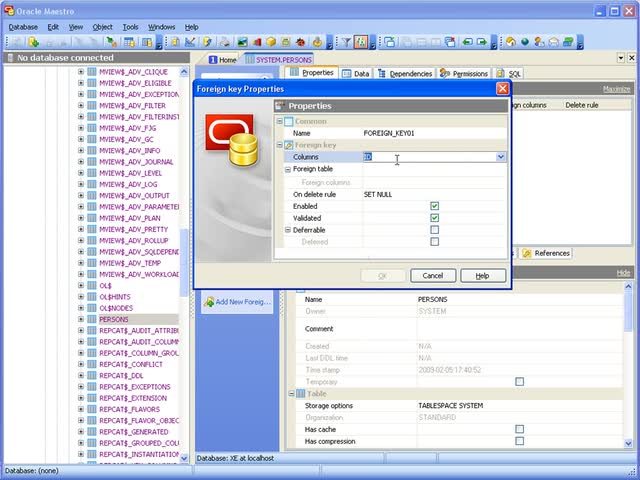Click the printer toolbar icon
Image resolution: width=640 pixels, height=480 pixels.
click(224, 42)
